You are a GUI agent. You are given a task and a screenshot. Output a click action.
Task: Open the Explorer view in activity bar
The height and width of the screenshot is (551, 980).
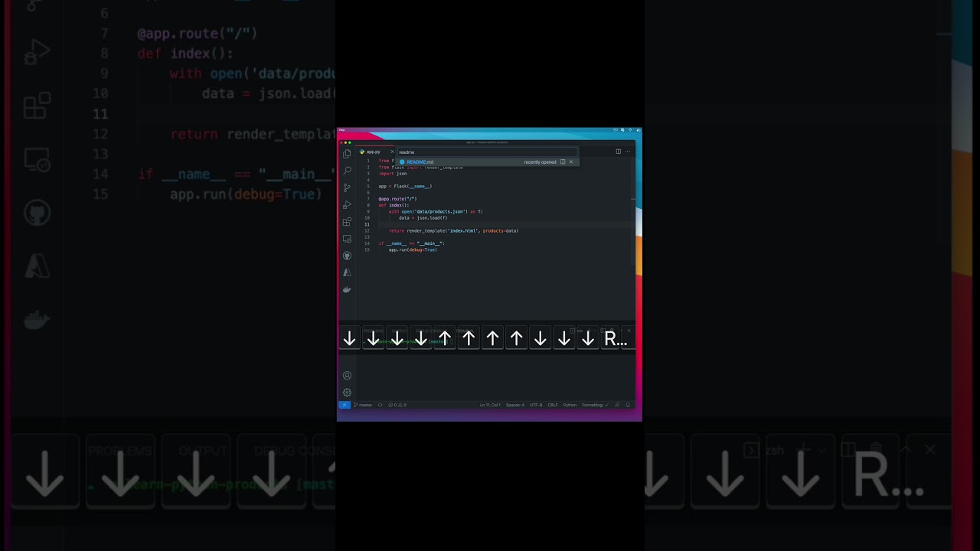pos(347,154)
